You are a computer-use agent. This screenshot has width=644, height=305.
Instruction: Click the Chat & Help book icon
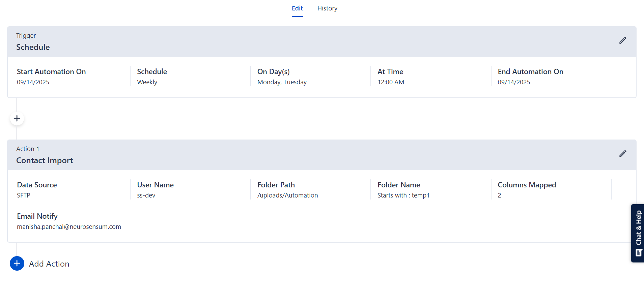tap(639, 253)
